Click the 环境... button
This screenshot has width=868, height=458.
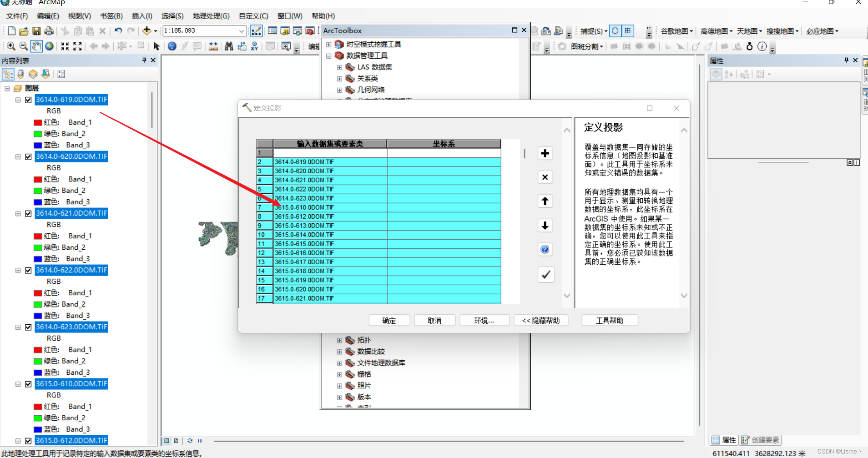pyautogui.click(x=484, y=320)
